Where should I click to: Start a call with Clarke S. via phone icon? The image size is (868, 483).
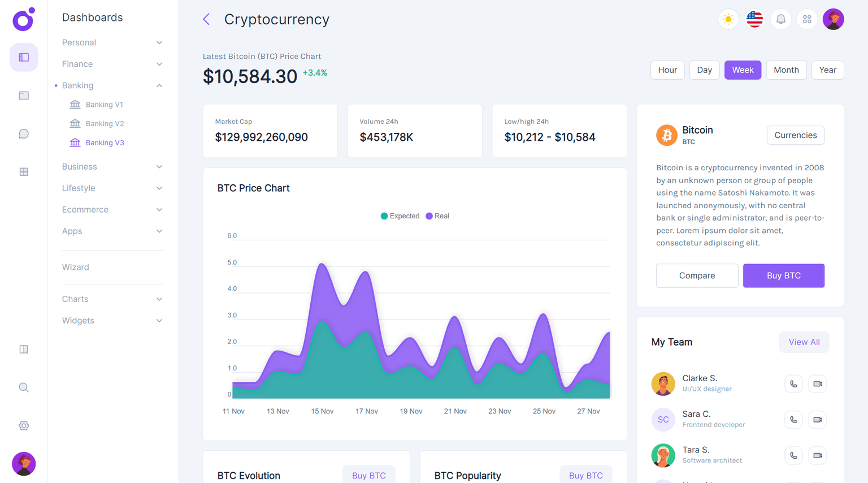coord(793,383)
